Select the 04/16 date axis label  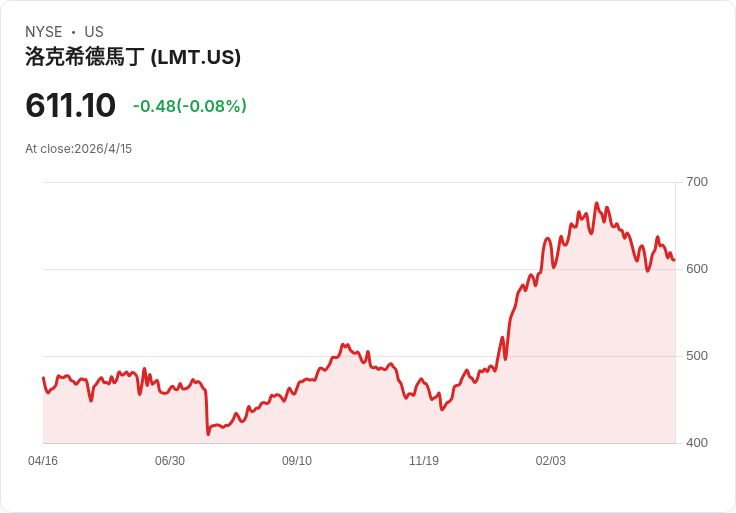43,461
